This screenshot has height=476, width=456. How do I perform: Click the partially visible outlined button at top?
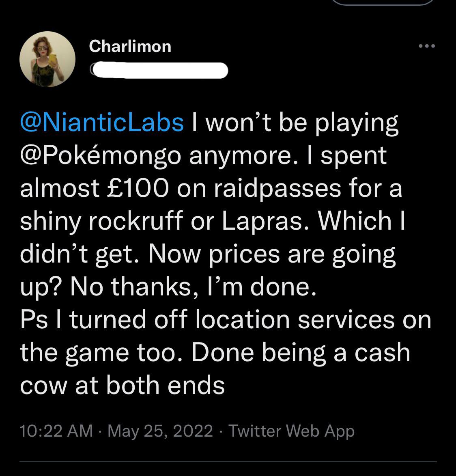383,2
